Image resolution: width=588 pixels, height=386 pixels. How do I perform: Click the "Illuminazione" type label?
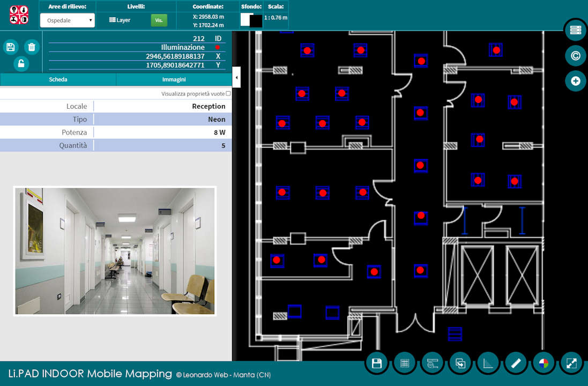pos(183,47)
